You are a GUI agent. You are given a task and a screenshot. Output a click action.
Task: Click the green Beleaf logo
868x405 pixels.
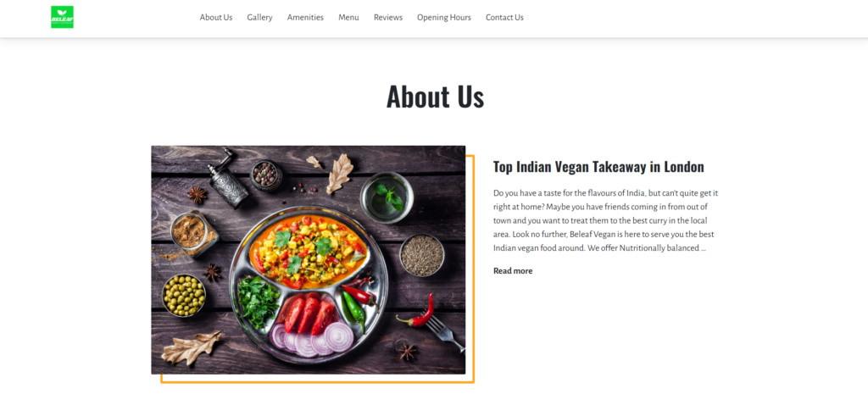coord(62,17)
